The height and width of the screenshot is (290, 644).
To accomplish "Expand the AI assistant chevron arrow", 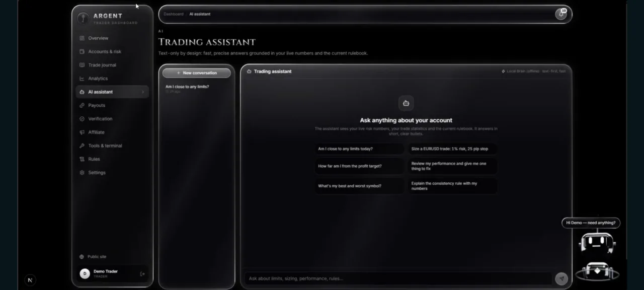I will [x=143, y=92].
